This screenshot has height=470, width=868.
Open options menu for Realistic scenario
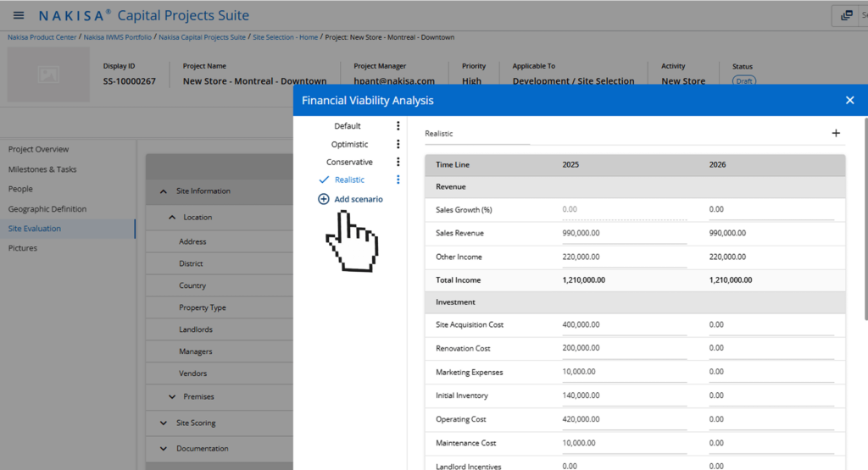398,180
